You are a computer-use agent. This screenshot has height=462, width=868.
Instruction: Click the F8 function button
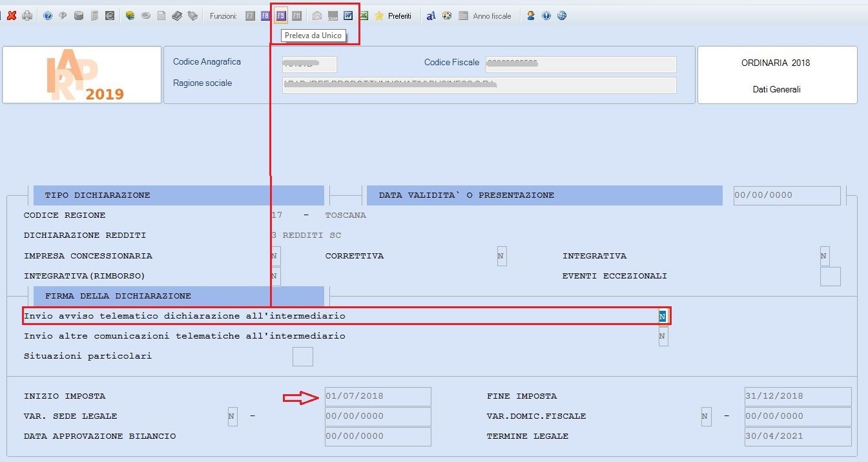point(265,16)
